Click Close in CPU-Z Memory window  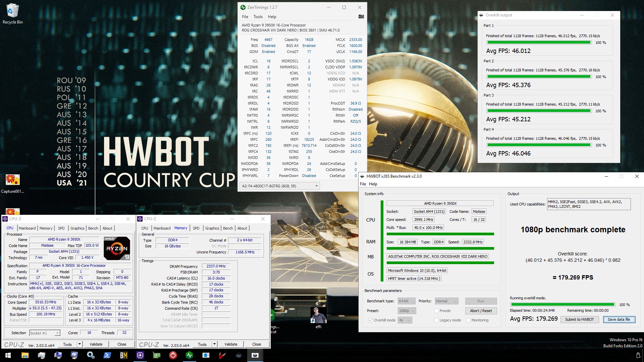[x=257, y=344]
